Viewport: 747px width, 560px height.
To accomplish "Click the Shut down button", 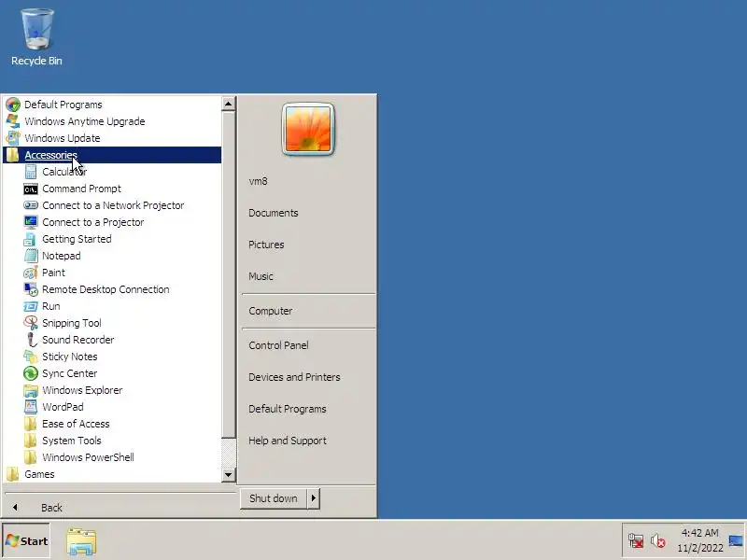I will point(274,498).
